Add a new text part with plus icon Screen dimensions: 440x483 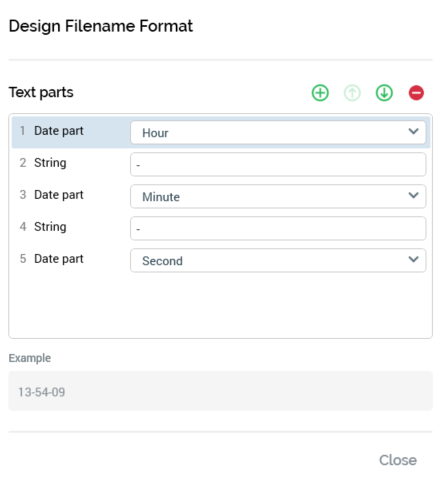tap(320, 93)
